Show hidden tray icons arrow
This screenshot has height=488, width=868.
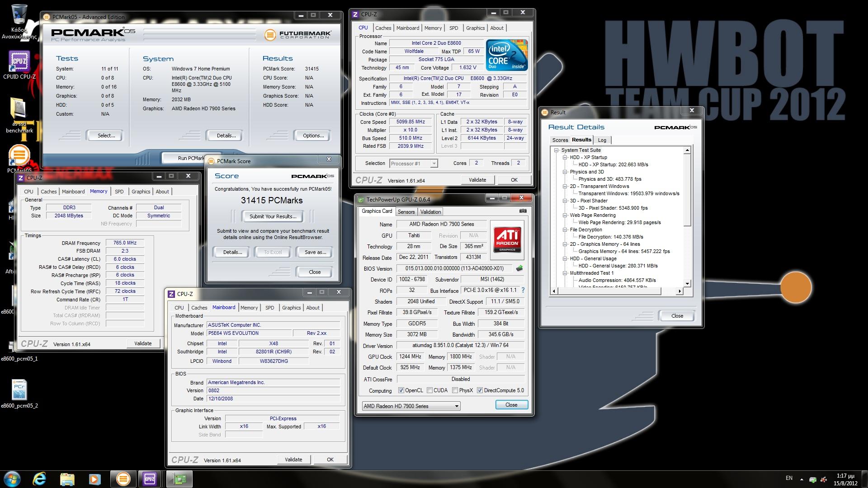point(802,479)
